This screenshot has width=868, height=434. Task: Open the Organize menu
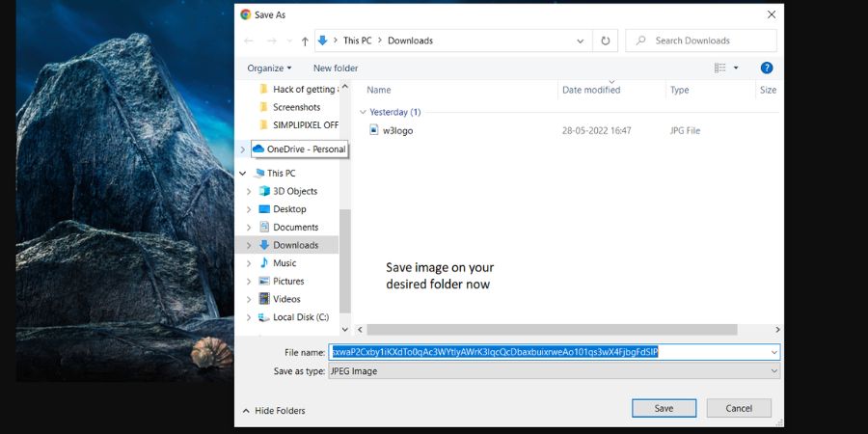(269, 68)
